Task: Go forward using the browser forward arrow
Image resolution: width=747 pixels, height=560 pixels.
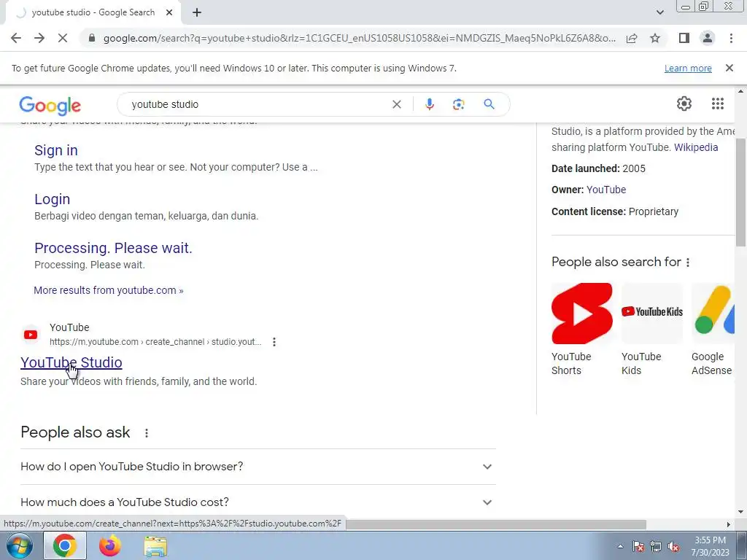Action: pos(39,38)
